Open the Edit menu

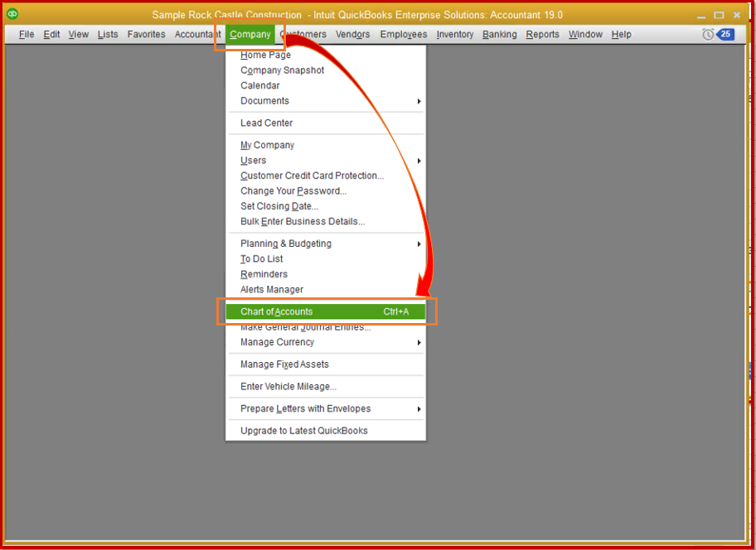point(51,34)
